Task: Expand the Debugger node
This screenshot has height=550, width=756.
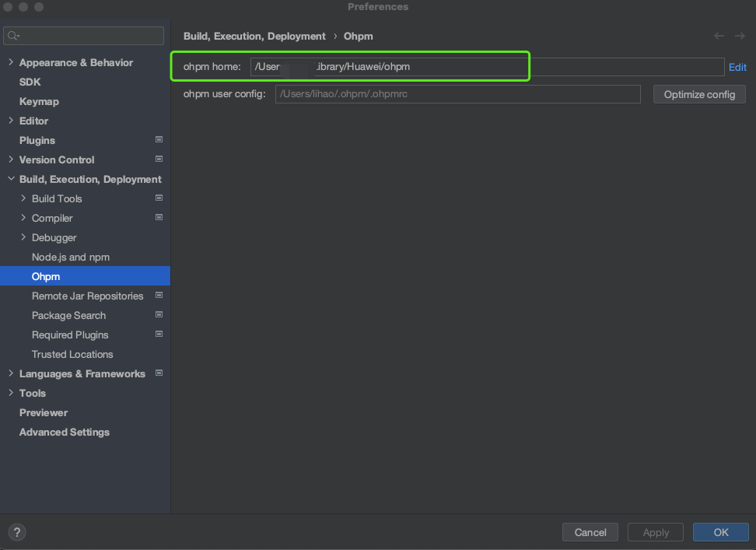Action: click(x=23, y=237)
